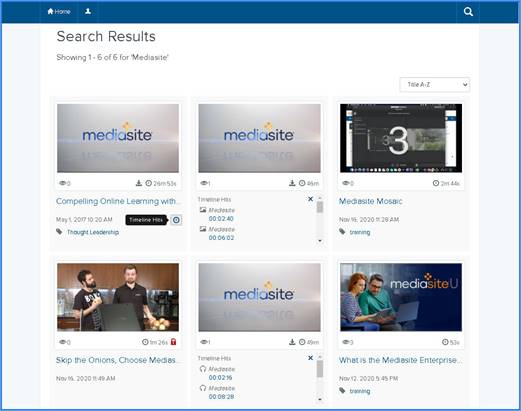Click download icon on the 46m presentation

click(x=292, y=183)
